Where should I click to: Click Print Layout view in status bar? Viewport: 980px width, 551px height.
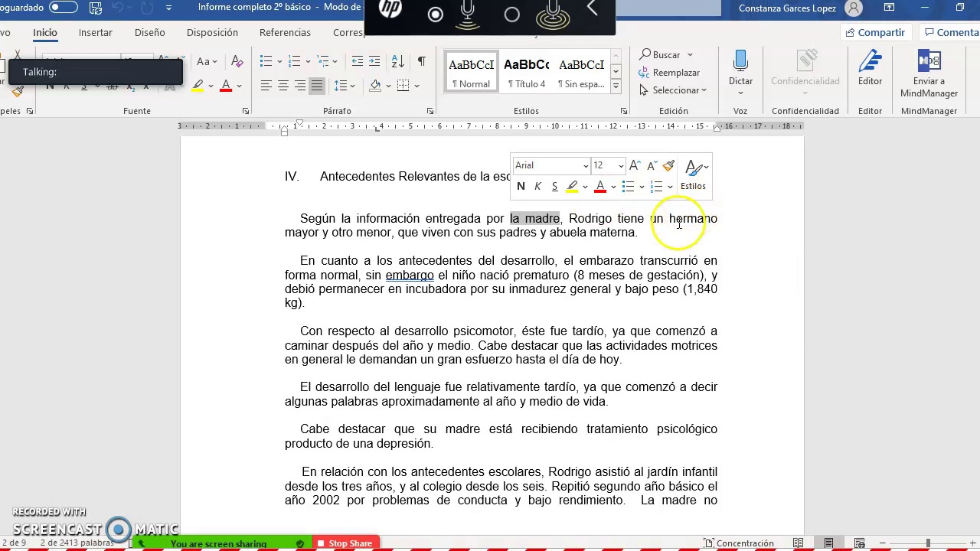828,543
